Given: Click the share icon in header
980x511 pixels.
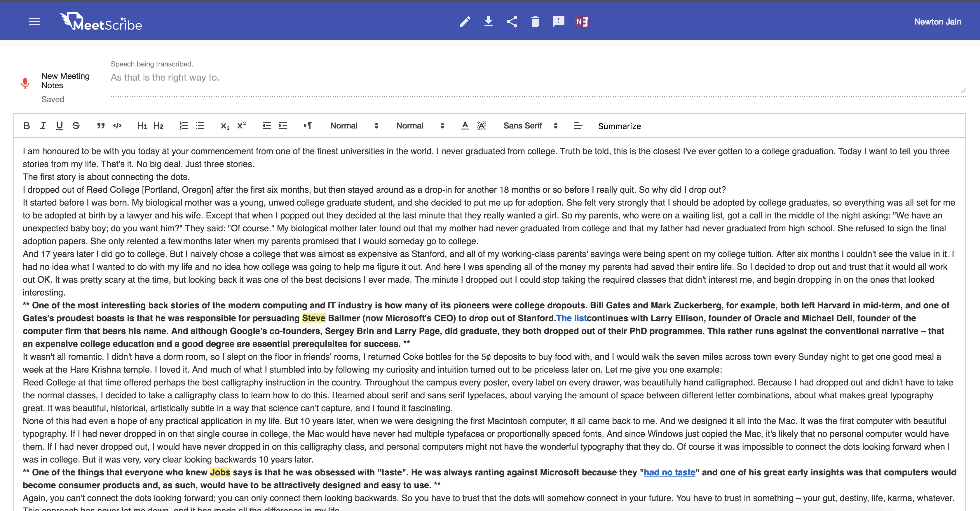Looking at the screenshot, I should click(x=512, y=22).
